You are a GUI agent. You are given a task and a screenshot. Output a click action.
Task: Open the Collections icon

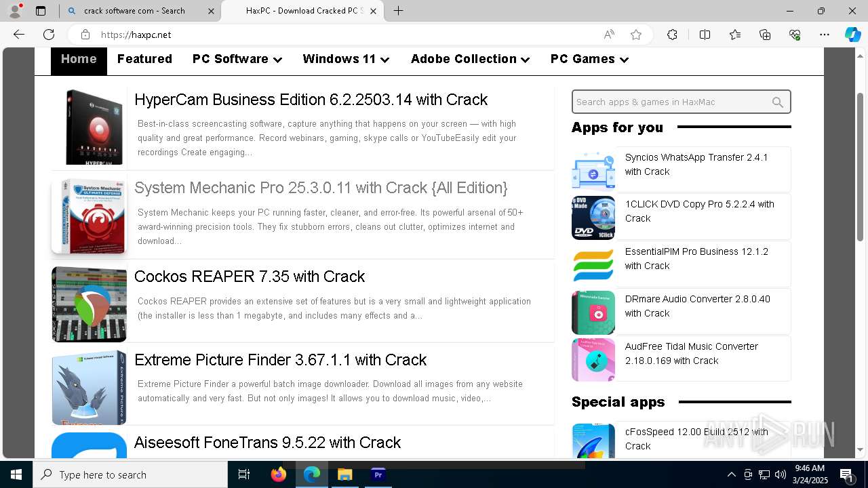click(x=765, y=35)
